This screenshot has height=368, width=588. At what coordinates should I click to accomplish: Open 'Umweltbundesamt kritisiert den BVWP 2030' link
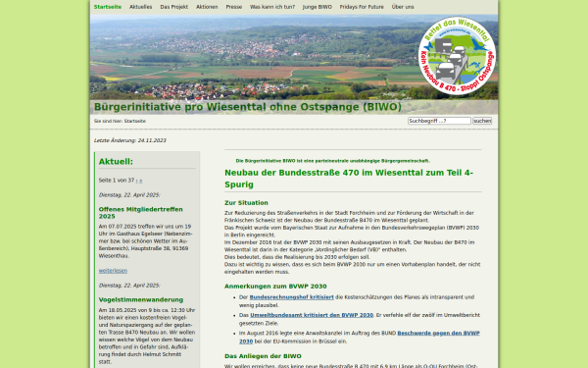pos(312,315)
